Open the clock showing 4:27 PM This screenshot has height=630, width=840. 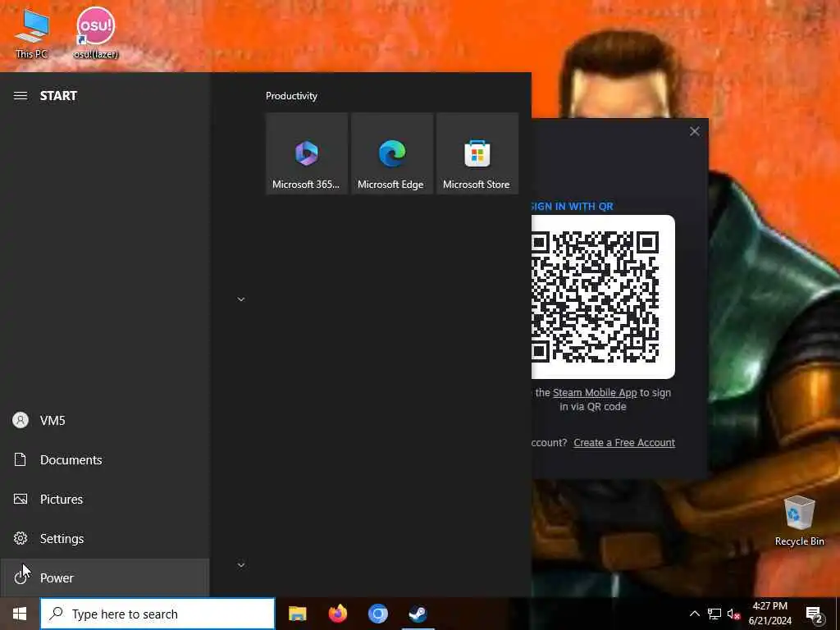click(769, 614)
